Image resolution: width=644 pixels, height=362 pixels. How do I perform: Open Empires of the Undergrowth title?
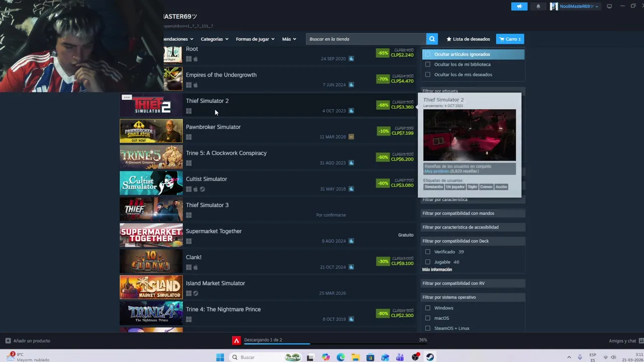221,75
